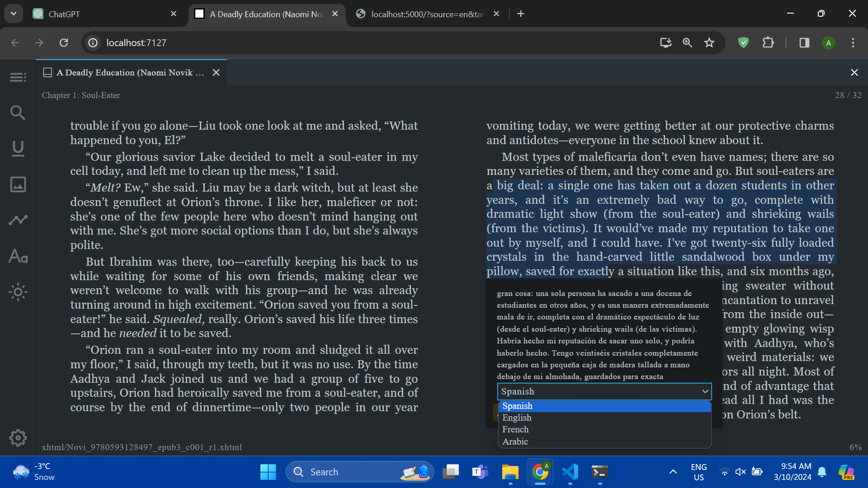868x488 pixels.
Task: Close the A Deadly Education book tab
Action: pyautogui.click(x=216, y=72)
